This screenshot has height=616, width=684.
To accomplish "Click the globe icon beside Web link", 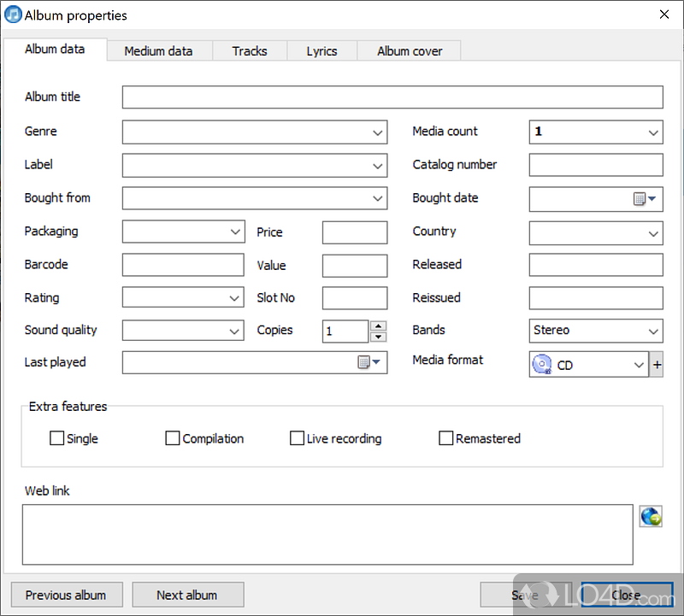I will [x=650, y=516].
